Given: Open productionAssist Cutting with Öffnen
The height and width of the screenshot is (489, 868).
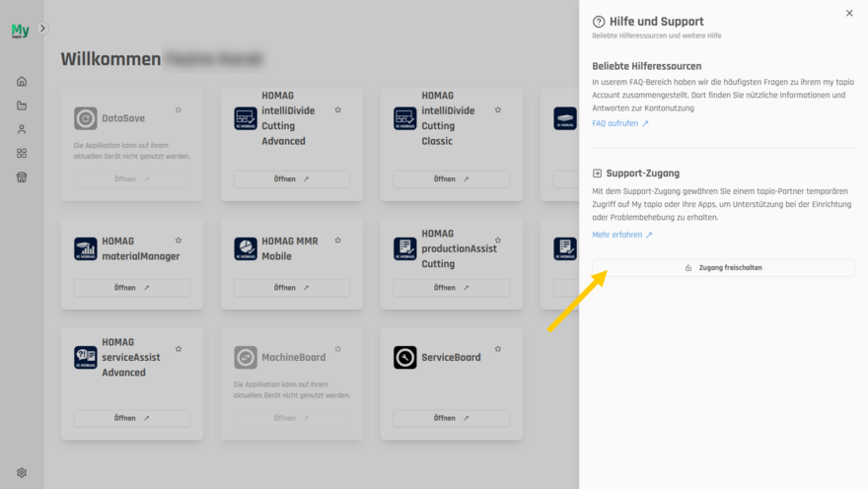Looking at the screenshot, I should coord(452,288).
